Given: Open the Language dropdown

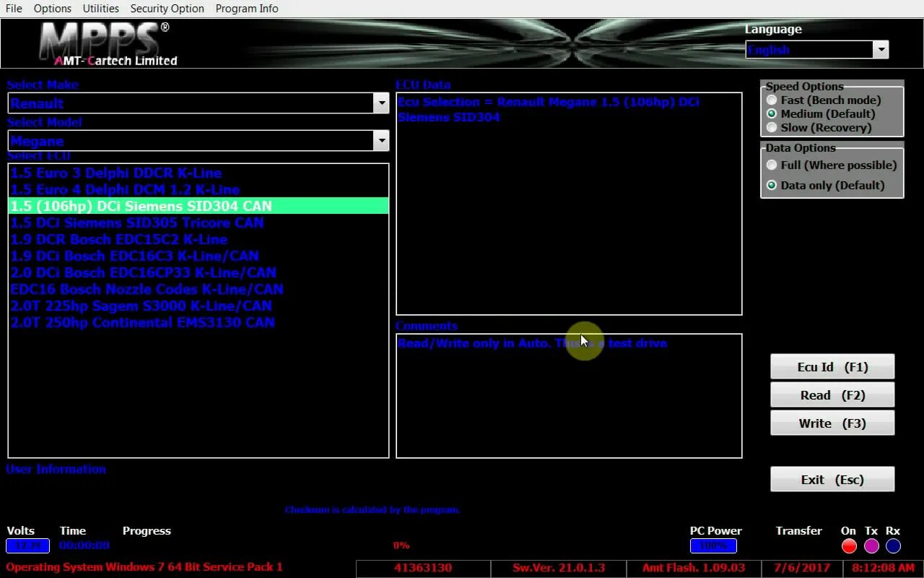Looking at the screenshot, I should point(881,49).
